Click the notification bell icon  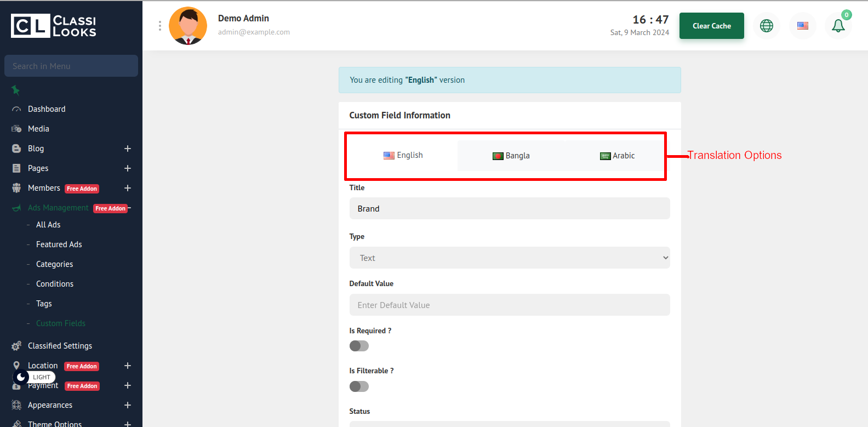coord(838,26)
